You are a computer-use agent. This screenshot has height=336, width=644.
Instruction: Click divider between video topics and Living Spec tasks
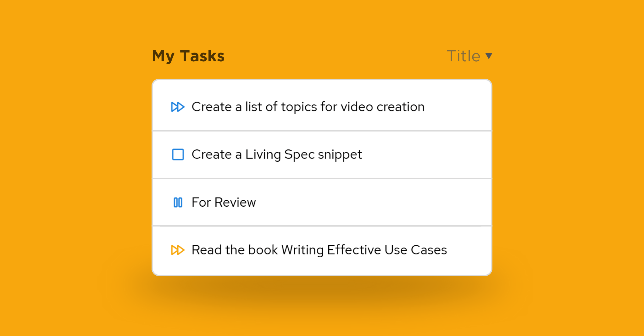(322, 131)
